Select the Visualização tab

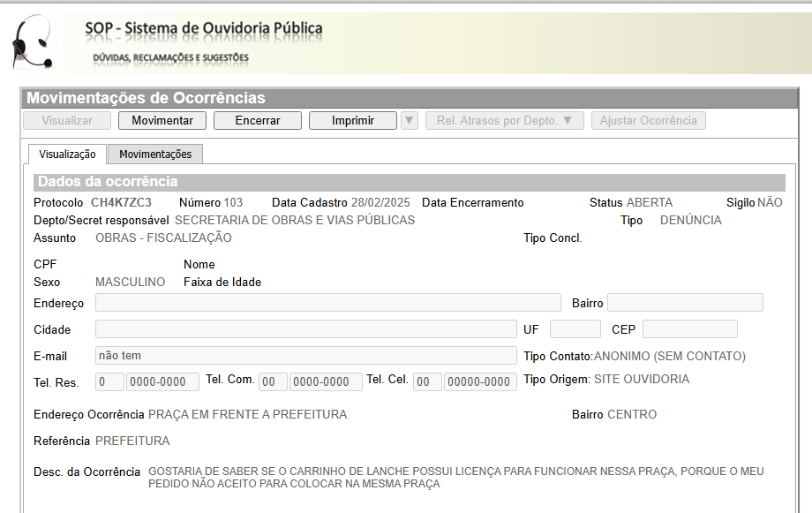pyautogui.click(x=67, y=154)
